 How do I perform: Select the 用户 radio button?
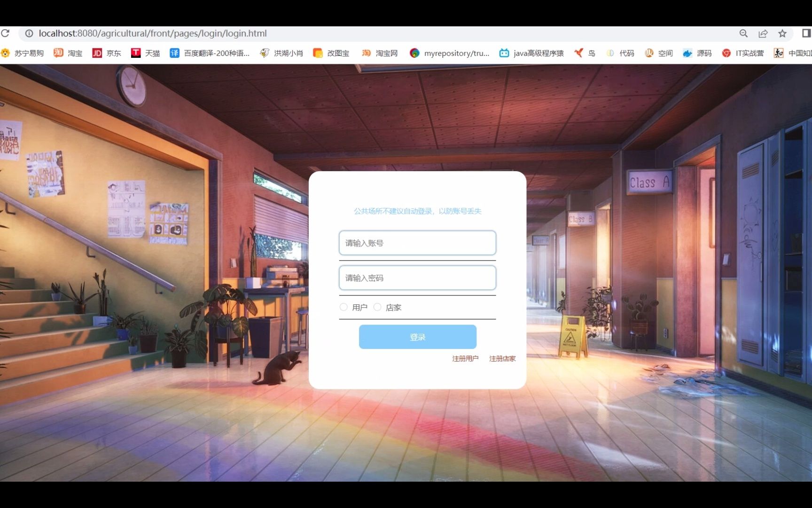coord(344,307)
